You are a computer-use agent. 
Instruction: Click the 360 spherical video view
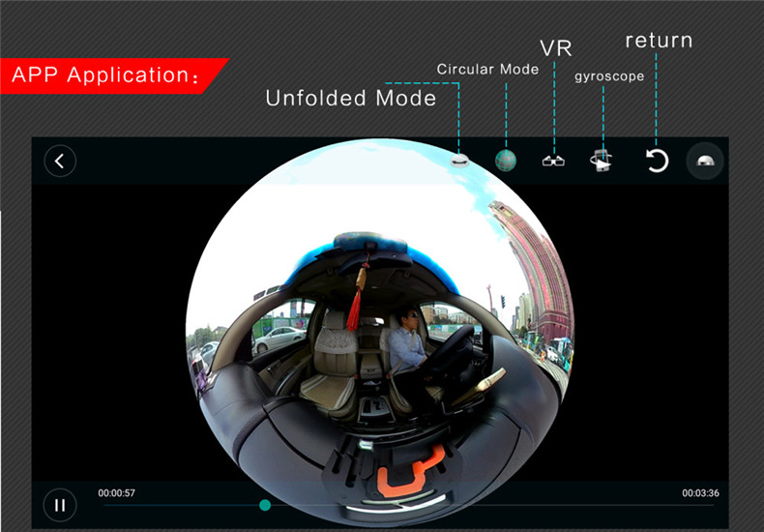(380, 332)
